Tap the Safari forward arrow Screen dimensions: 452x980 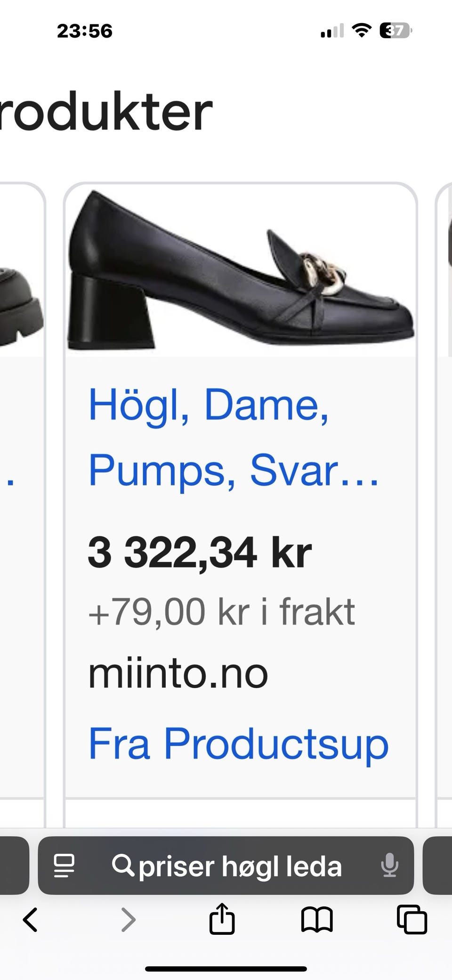pyautogui.click(x=128, y=920)
